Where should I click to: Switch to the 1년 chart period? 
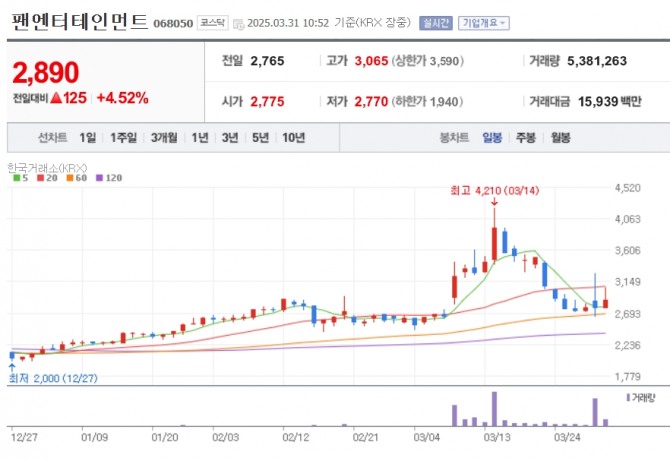(200, 138)
